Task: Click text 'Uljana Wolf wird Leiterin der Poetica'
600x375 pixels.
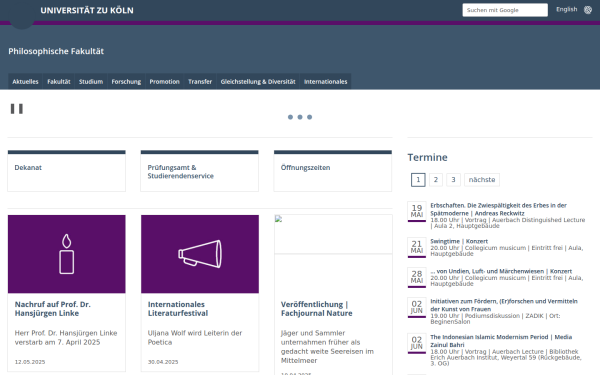Action: [x=195, y=338]
